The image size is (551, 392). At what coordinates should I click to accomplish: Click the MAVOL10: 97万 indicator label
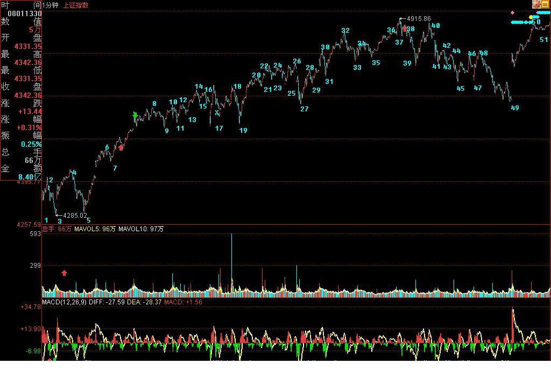[x=141, y=229]
